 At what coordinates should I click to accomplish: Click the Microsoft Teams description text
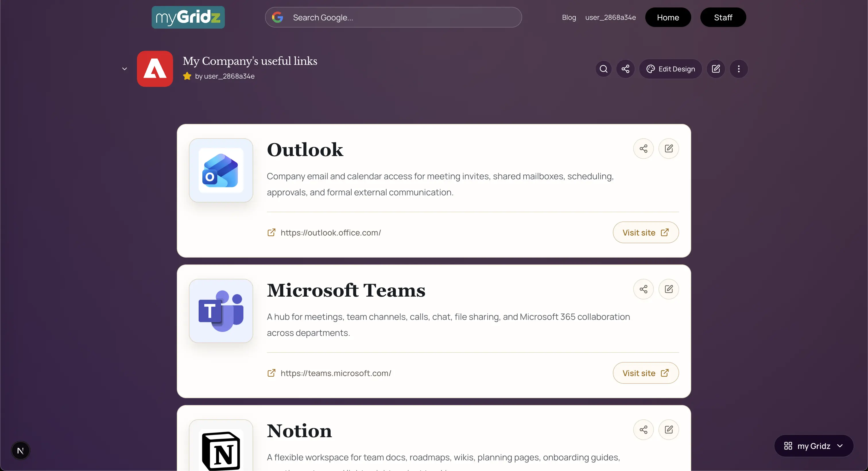pyautogui.click(x=448, y=324)
